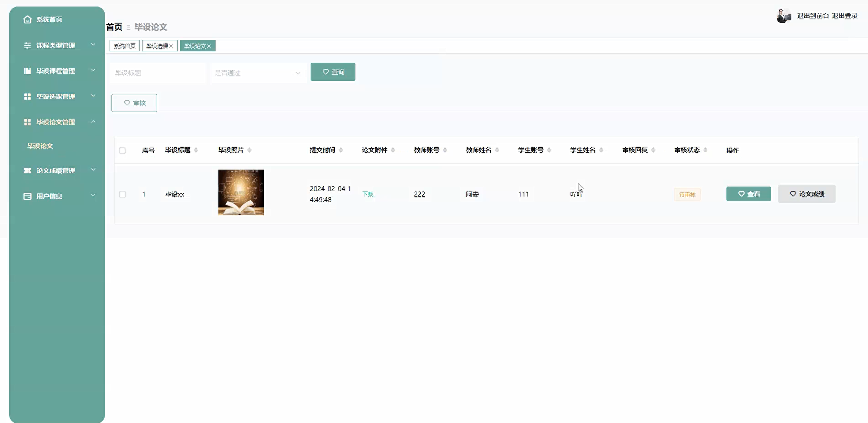
Task: Select the 毕设论文 submenu item
Action: [x=40, y=146]
